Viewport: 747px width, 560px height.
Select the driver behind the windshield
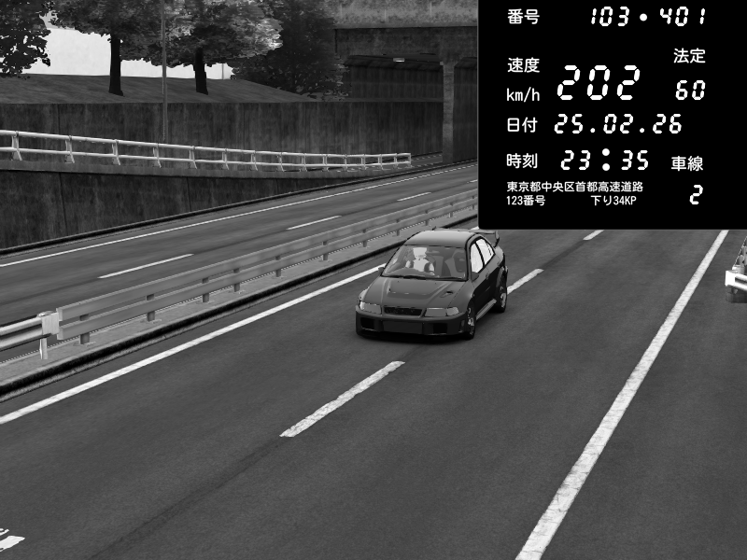click(x=423, y=261)
